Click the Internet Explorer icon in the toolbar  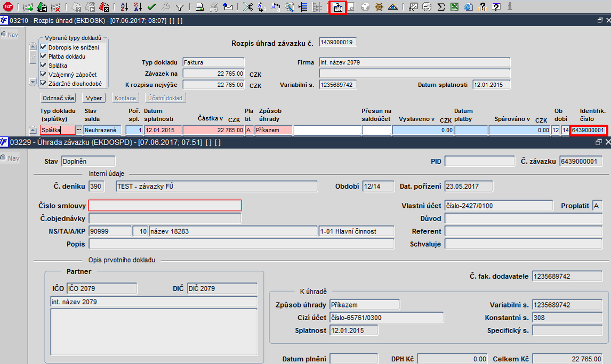point(469,6)
